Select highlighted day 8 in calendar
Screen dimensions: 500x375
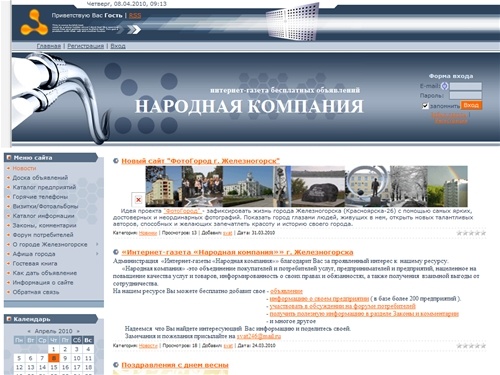53,358
